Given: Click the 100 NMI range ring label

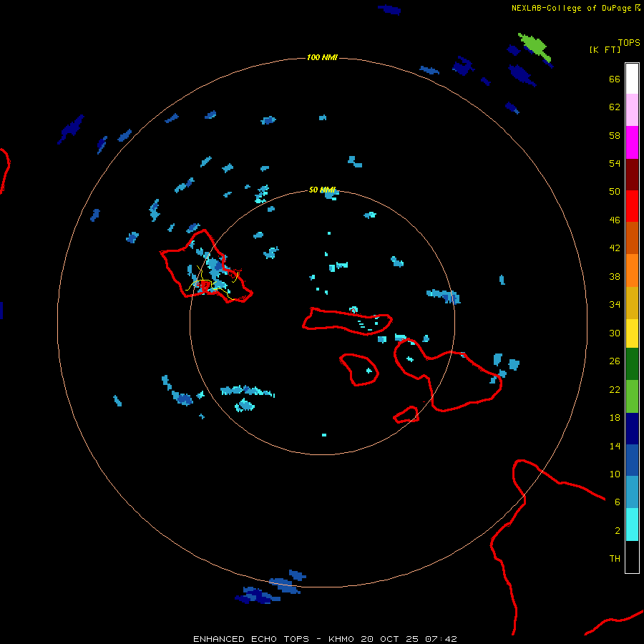Looking at the screenshot, I should coord(322,57).
